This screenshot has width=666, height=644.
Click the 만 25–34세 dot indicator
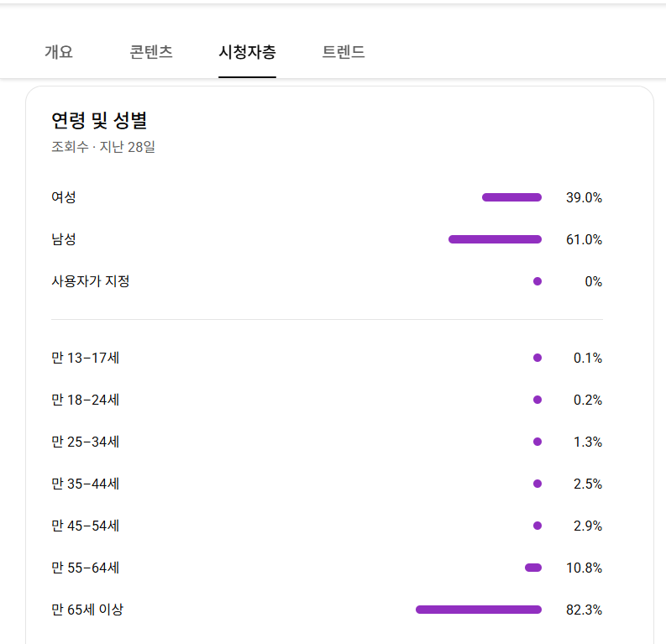tap(538, 442)
